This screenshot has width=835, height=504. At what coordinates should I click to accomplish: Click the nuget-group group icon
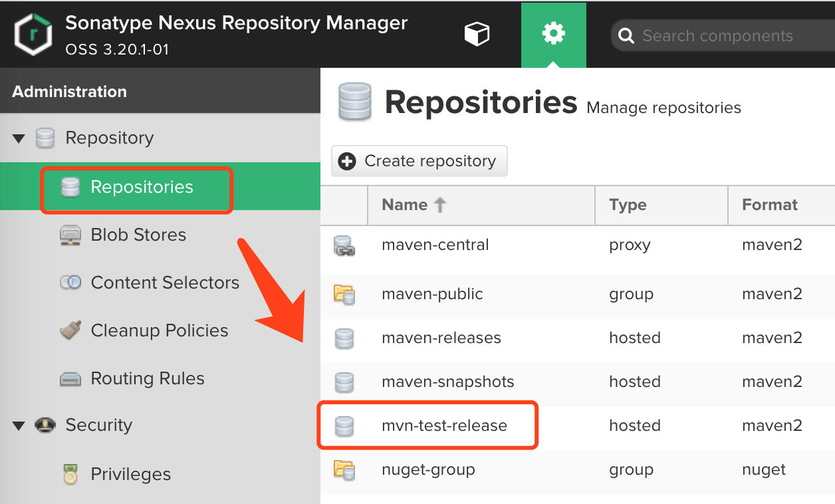[x=344, y=470]
